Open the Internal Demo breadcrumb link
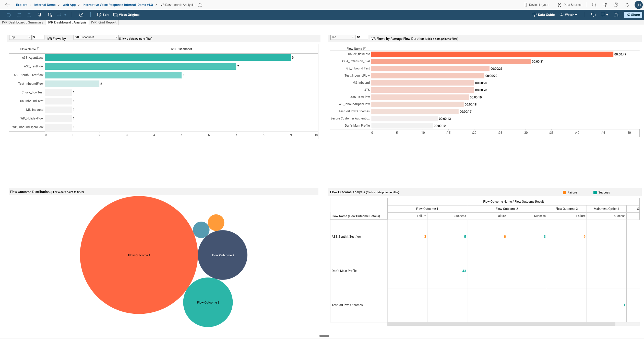 tap(45, 5)
